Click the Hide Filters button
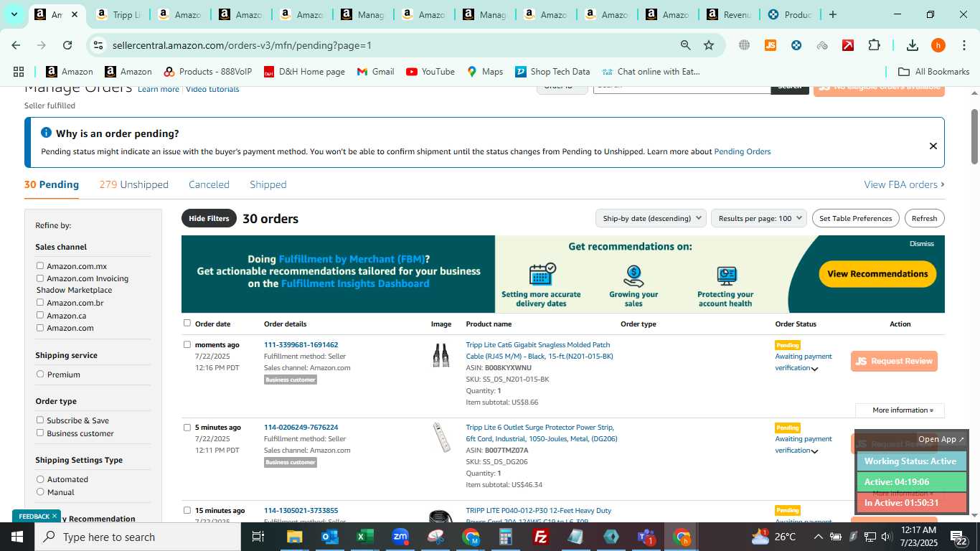This screenshot has height=551, width=980. coord(209,218)
